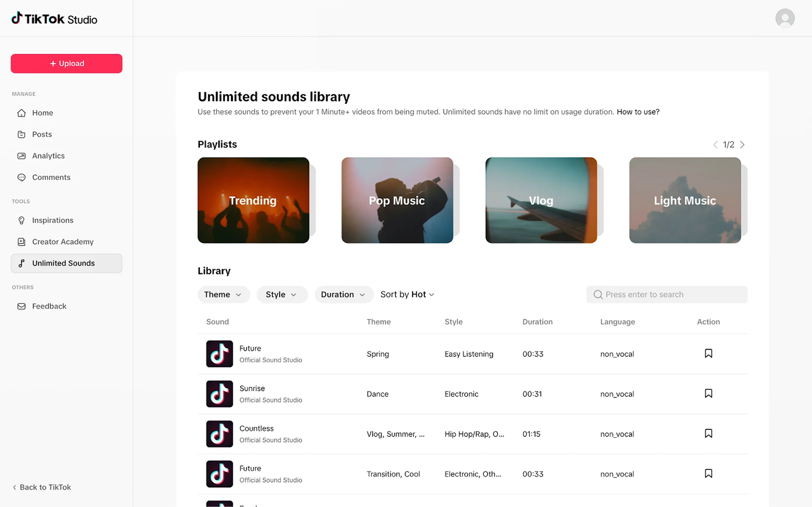Viewport: 812px width, 507px height.
Task: Click the Posts folder icon
Action: point(21,134)
